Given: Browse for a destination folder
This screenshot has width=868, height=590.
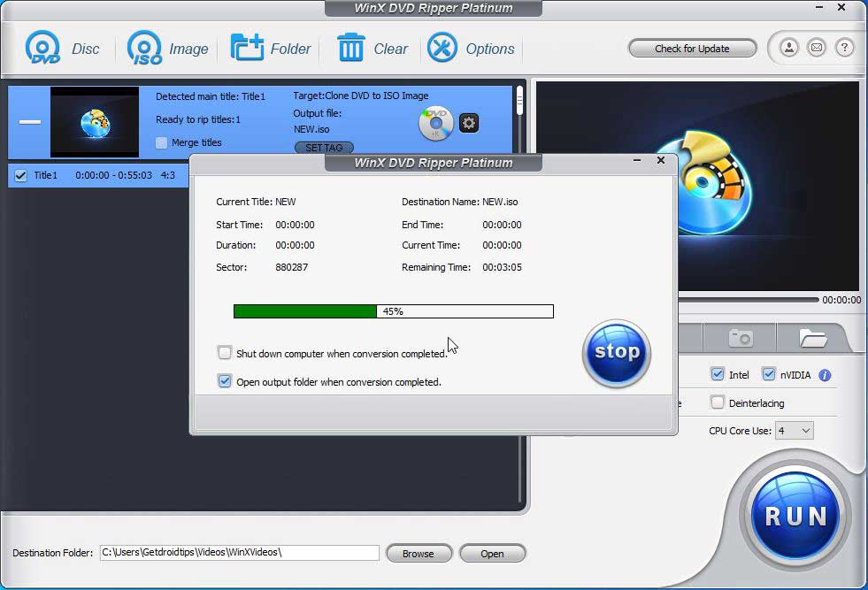Looking at the screenshot, I should [419, 554].
